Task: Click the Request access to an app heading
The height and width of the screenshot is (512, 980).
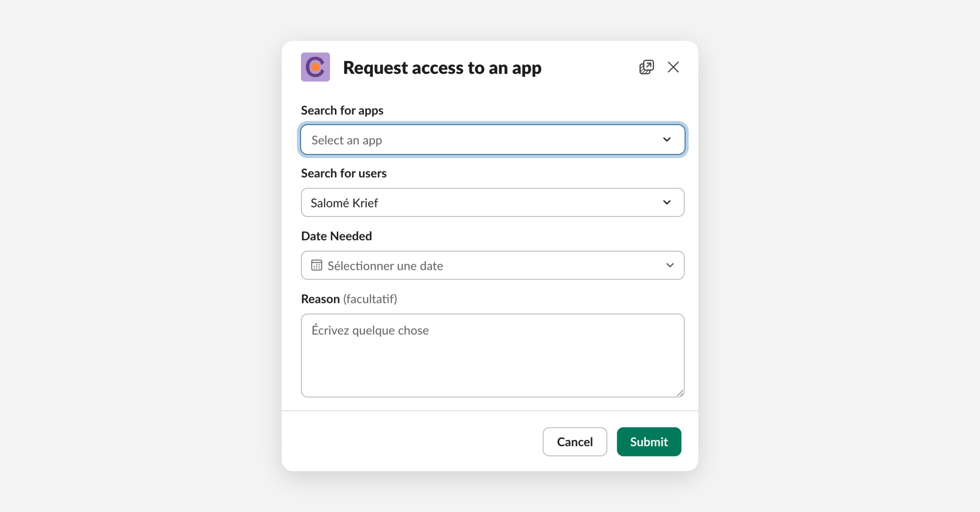Action: tap(442, 67)
